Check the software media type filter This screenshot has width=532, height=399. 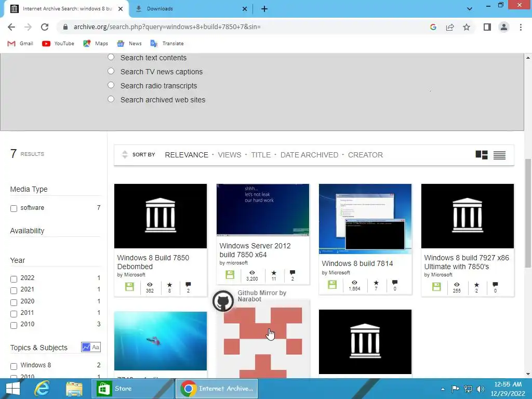click(14, 208)
